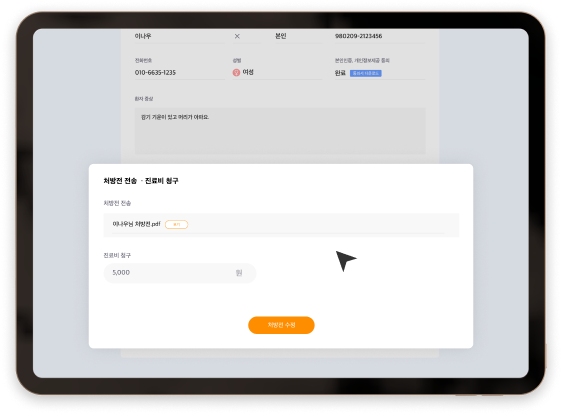This screenshot has width=562, height=416.
Task: Select the 5,000 treatment fee input field
Action: (180, 273)
